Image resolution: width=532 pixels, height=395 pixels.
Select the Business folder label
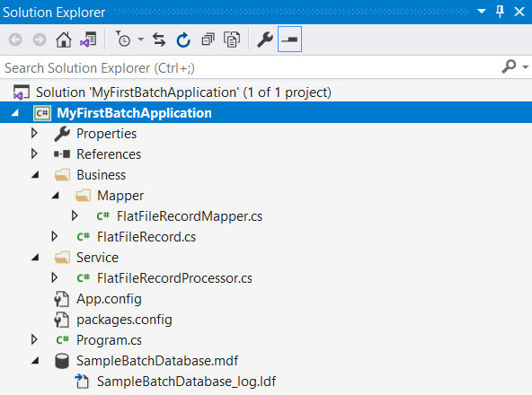click(x=102, y=175)
